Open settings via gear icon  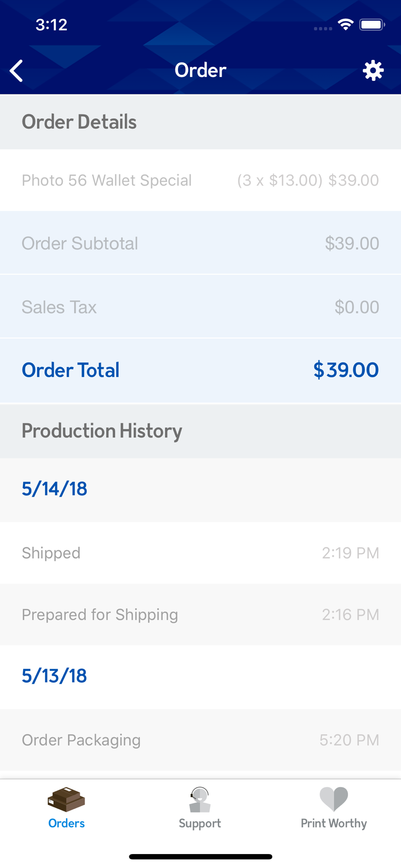373,71
